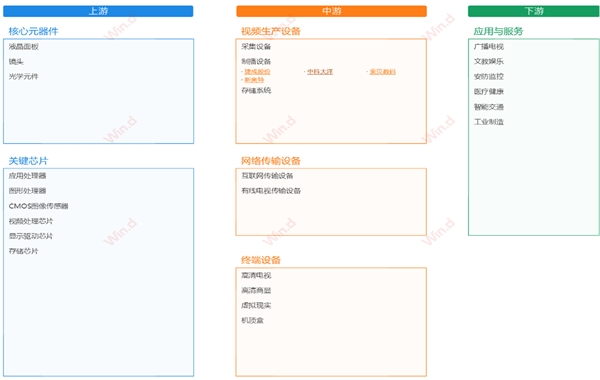
Task: Click the 网络传输设备 section title
Action: pos(271,161)
